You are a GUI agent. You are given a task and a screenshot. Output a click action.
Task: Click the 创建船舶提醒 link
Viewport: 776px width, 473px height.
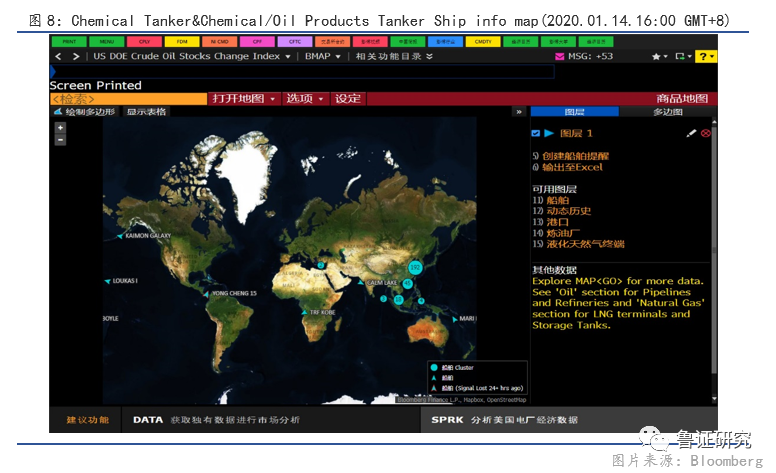(576, 156)
